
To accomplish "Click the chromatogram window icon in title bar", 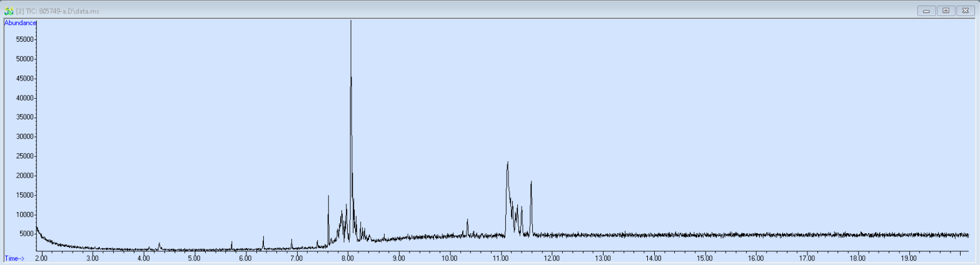I will click(x=9, y=11).
